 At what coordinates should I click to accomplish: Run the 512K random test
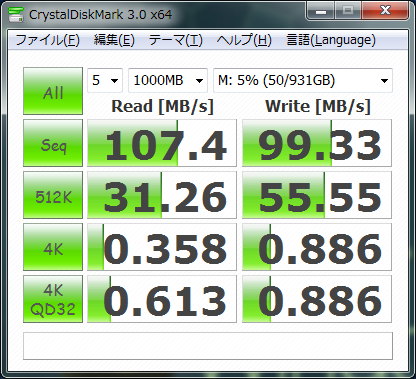pyautogui.click(x=53, y=195)
